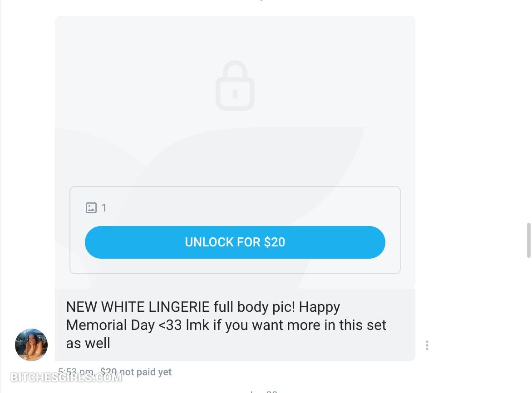This screenshot has width=532, height=393.
Task: Click the scrollbar track above the thumb
Action: click(528, 111)
